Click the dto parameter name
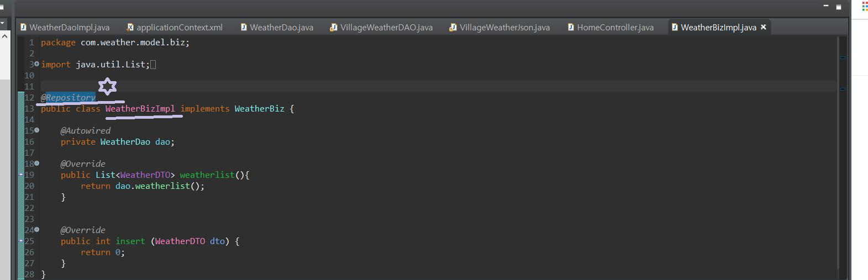Viewport: 868px width, 280px height. 217,241
